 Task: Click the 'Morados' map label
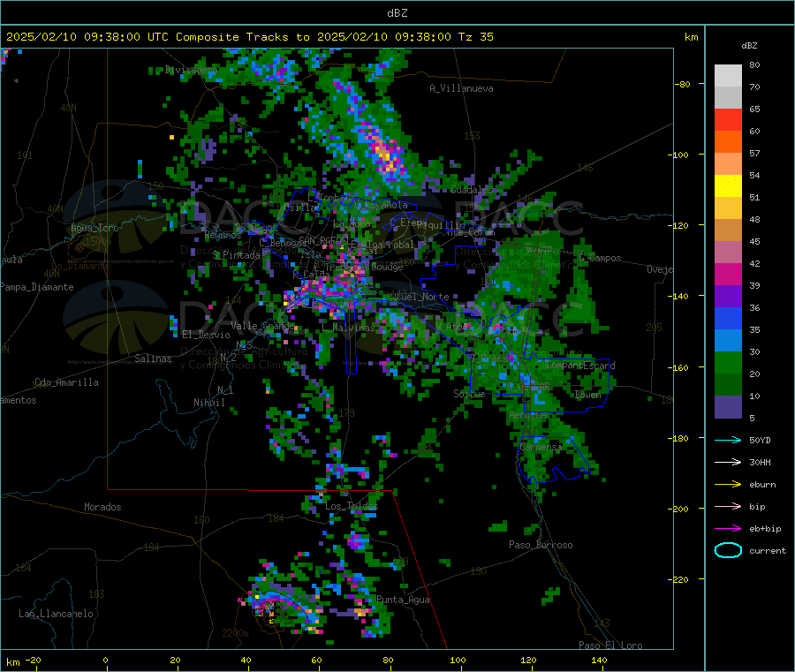point(102,507)
